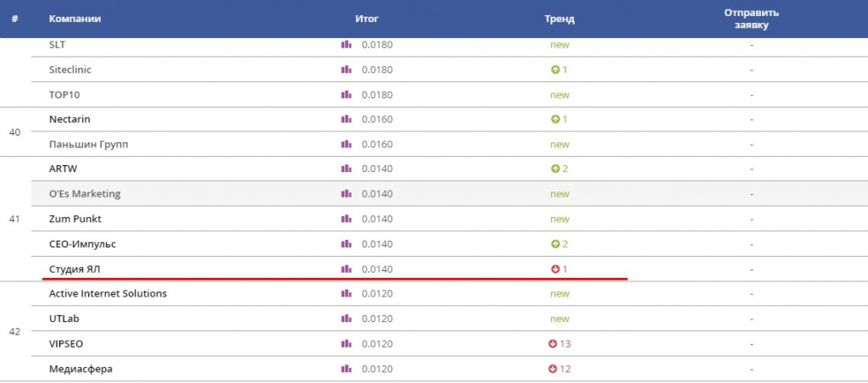Screen dimensions: 868x383
Task: Click the 0.0140 score for ARTW
Action: click(x=377, y=169)
